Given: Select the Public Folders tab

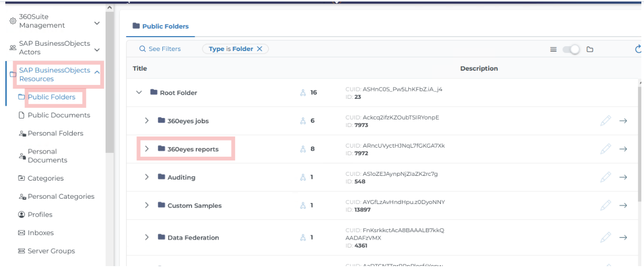Looking at the screenshot, I should [x=161, y=26].
